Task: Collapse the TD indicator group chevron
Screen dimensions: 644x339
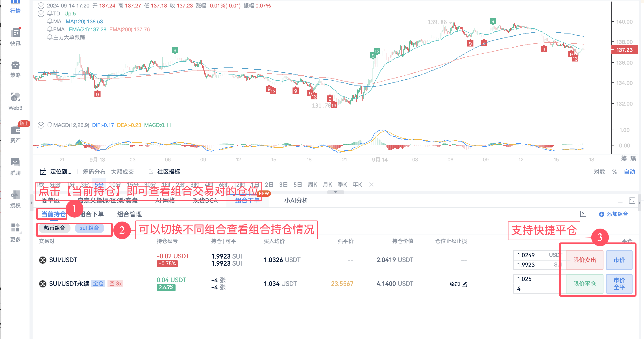Action: coord(41,13)
